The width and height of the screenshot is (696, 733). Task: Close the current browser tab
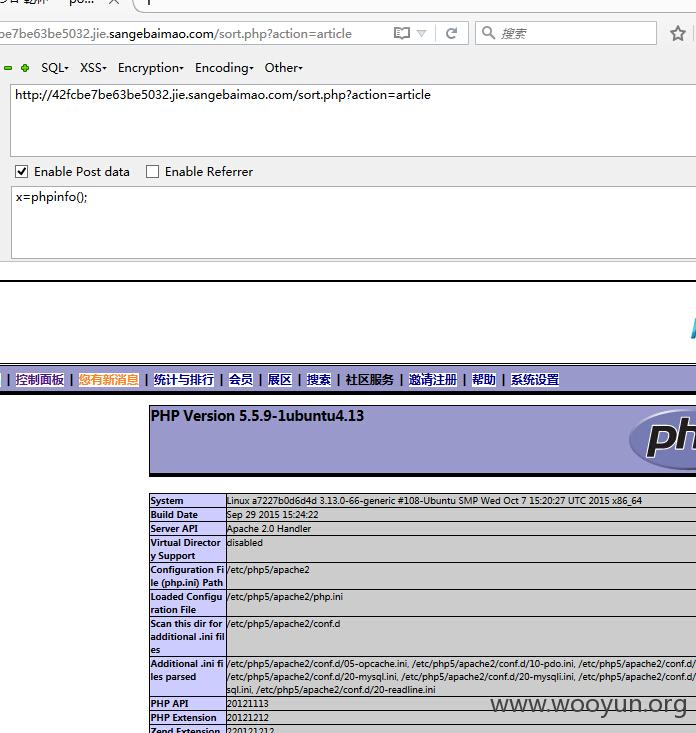coord(114,2)
